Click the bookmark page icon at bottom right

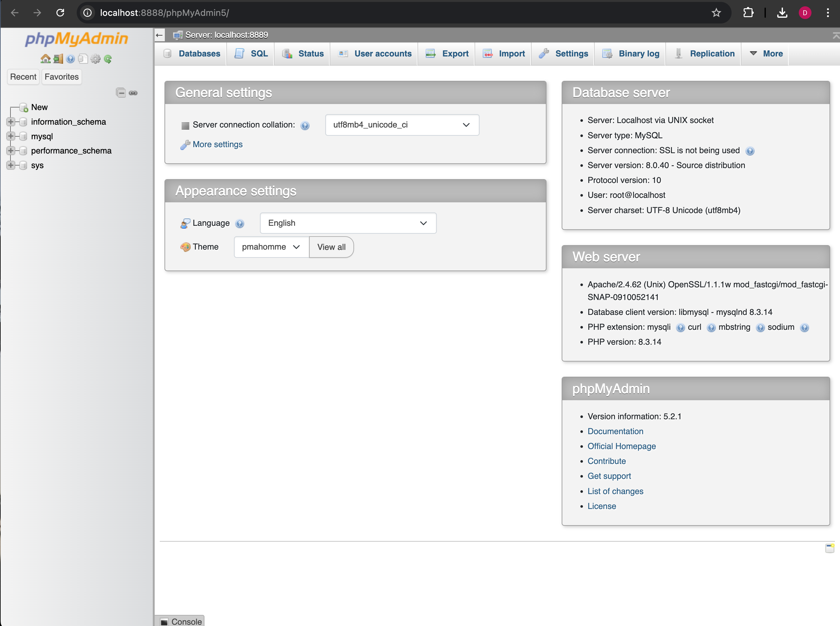830,548
